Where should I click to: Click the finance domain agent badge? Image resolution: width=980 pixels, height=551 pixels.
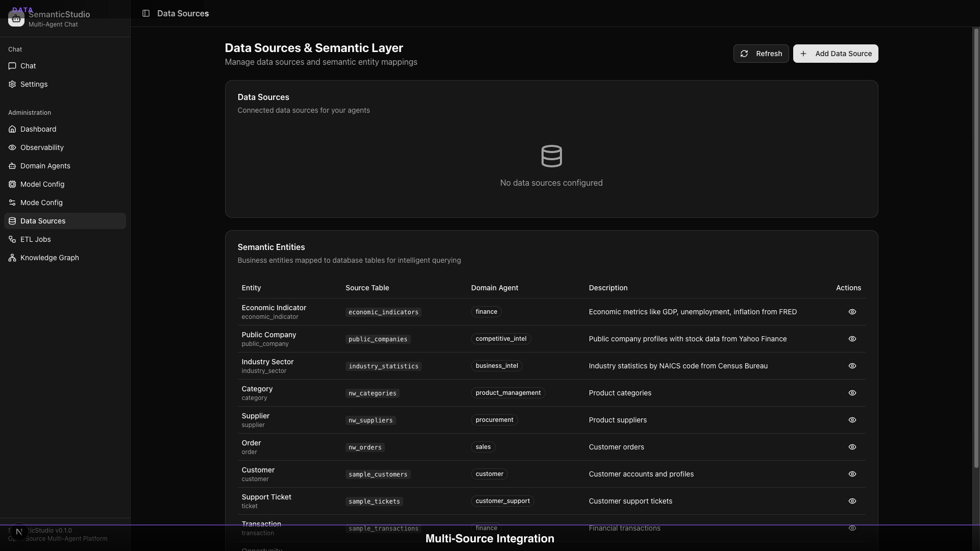pos(485,312)
